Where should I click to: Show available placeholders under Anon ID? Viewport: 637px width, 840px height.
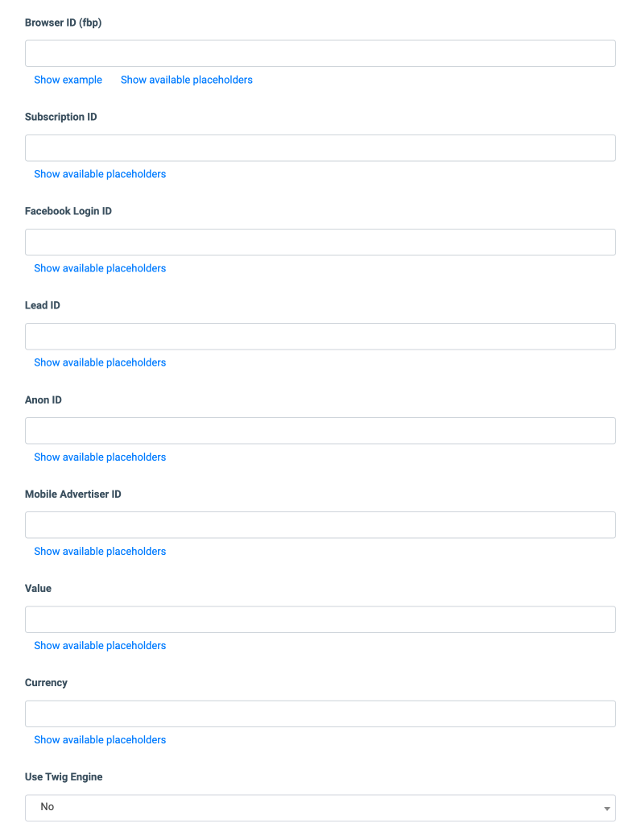click(100, 457)
